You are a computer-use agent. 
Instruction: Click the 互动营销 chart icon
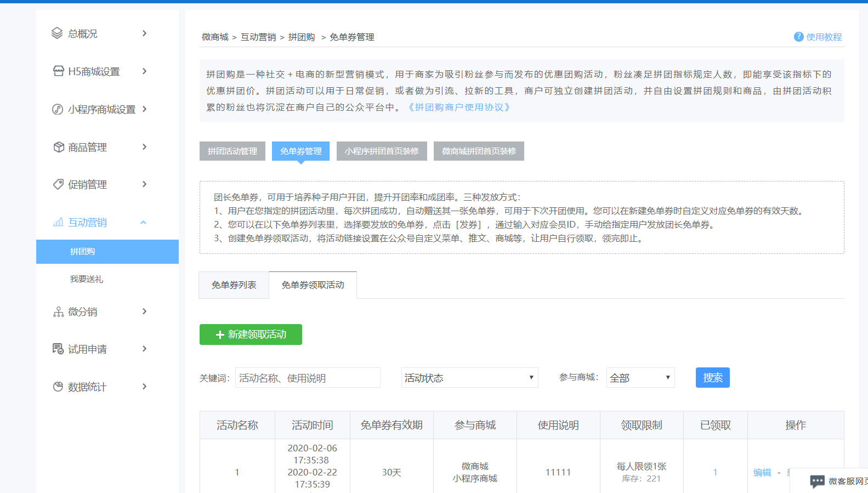click(58, 222)
